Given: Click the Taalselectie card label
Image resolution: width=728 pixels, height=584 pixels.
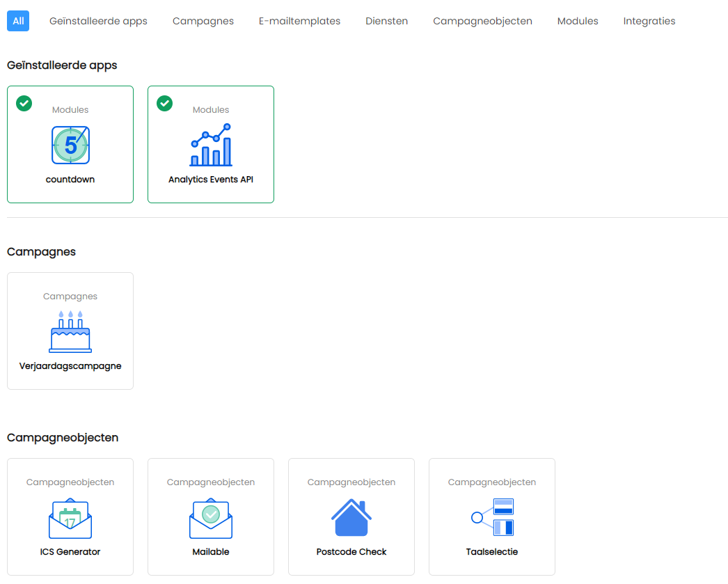Looking at the screenshot, I should (492, 552).
